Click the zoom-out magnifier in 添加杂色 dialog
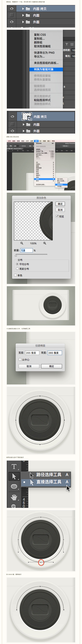Screen dimensions: 82x644 (22, 243)
